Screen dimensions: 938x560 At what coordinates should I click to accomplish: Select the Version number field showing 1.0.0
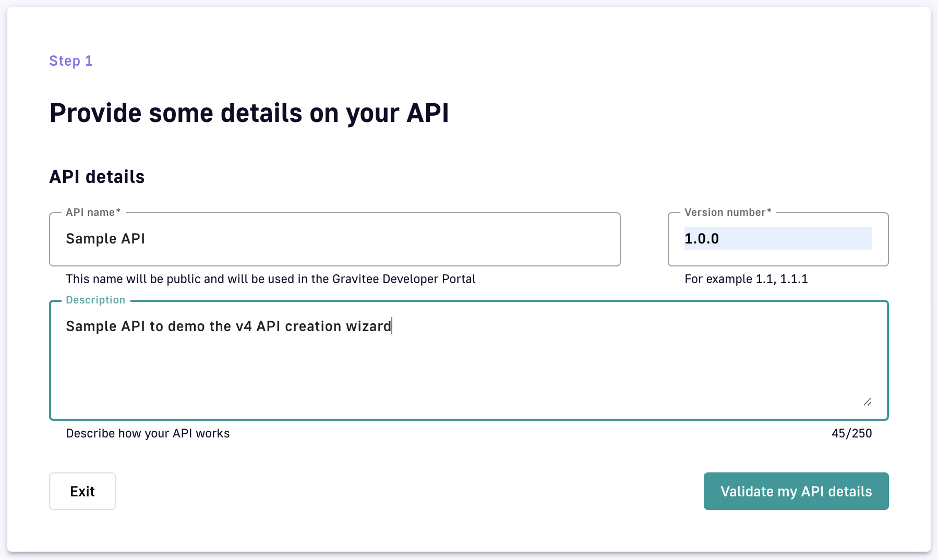point(777,239)
